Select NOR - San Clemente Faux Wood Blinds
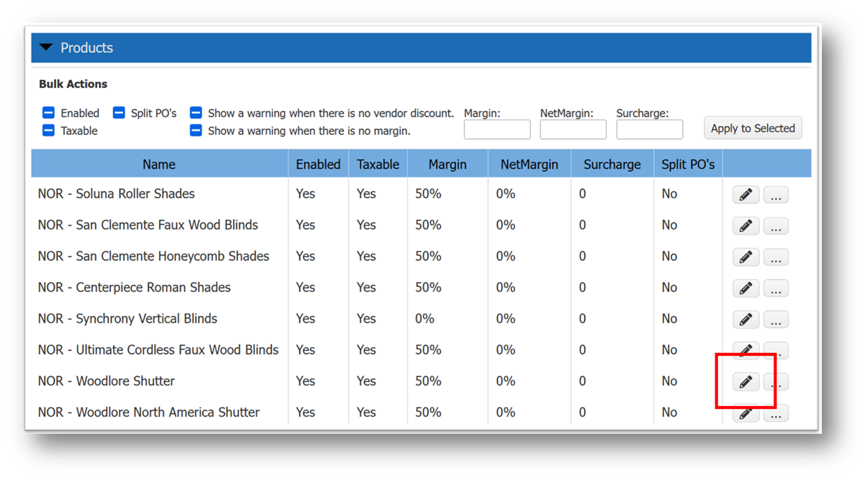The height and width of the screenshot is (480, 868). [148, 225]
